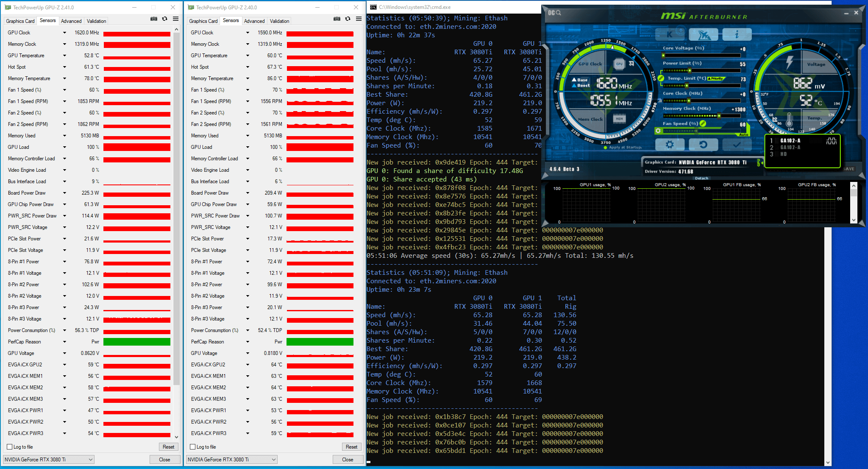
Task: Switch to Advanced tab in GPU-Z 2.41.0
Action: [x=71, y=21]
